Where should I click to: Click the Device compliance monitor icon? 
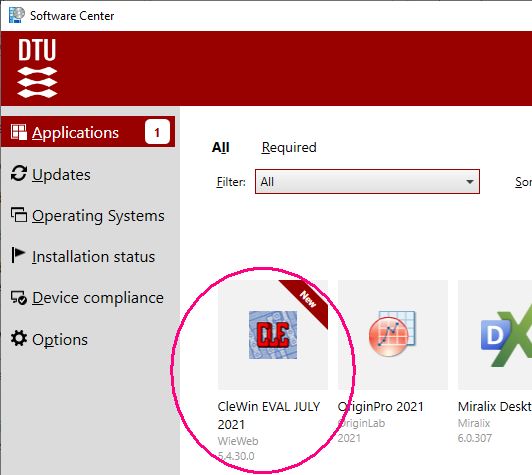tap(19, 298)
